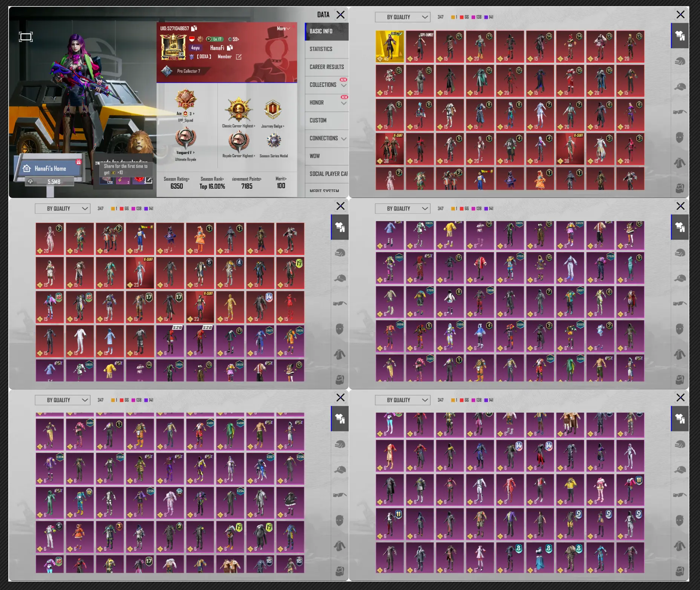Click the DOXA clan name
The image size is (700, 590).
click(x=204, y=57)
